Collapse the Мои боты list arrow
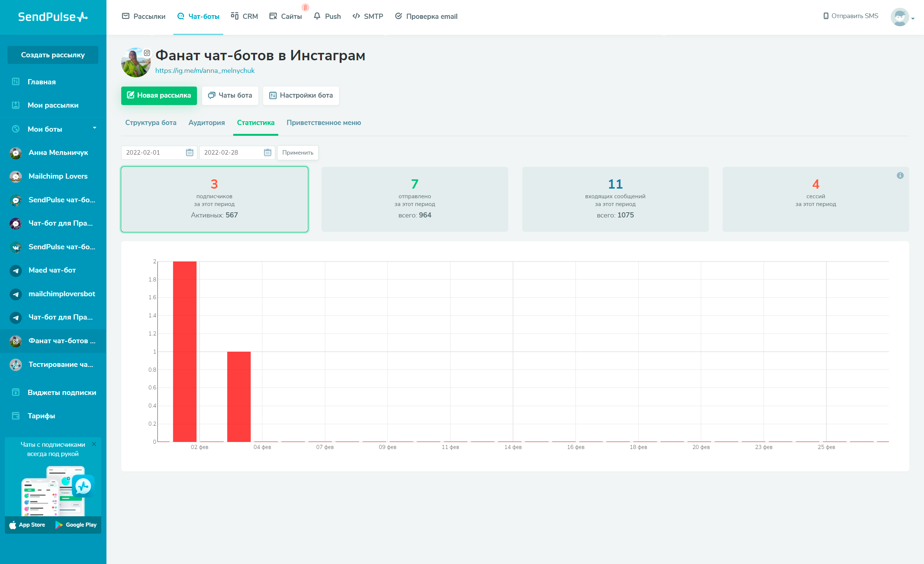Screen dimensions: 924x564 95,128
